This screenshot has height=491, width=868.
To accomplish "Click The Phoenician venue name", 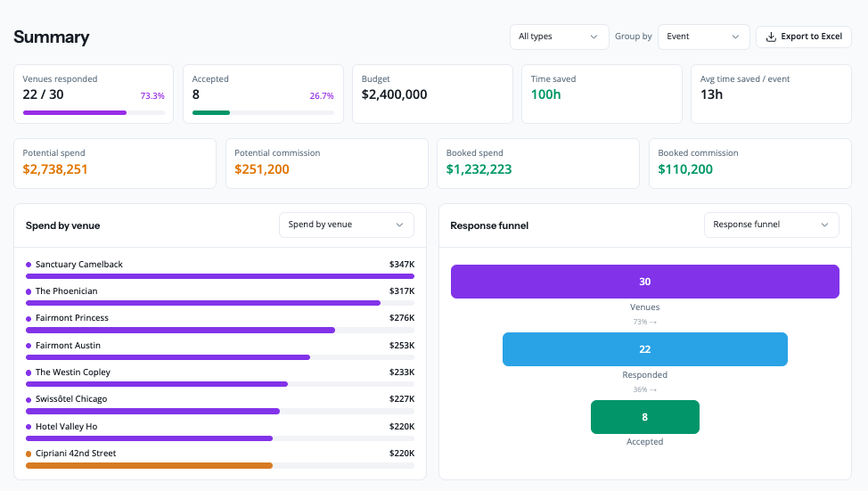I will tap(67, 291).
